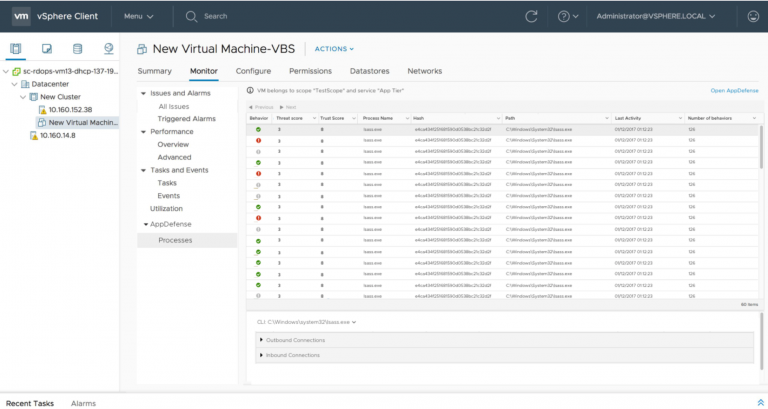Switch to Hosts and Clusters view icon
768x409 pixels.
[16, 48]
